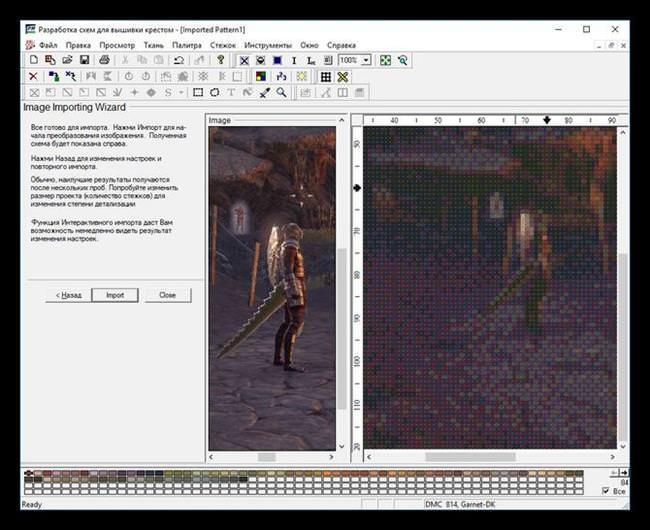The height and width of the screenshot is (530, 650).
Task: Toggle the grid display icon
Action: click(x=326, y=77)
